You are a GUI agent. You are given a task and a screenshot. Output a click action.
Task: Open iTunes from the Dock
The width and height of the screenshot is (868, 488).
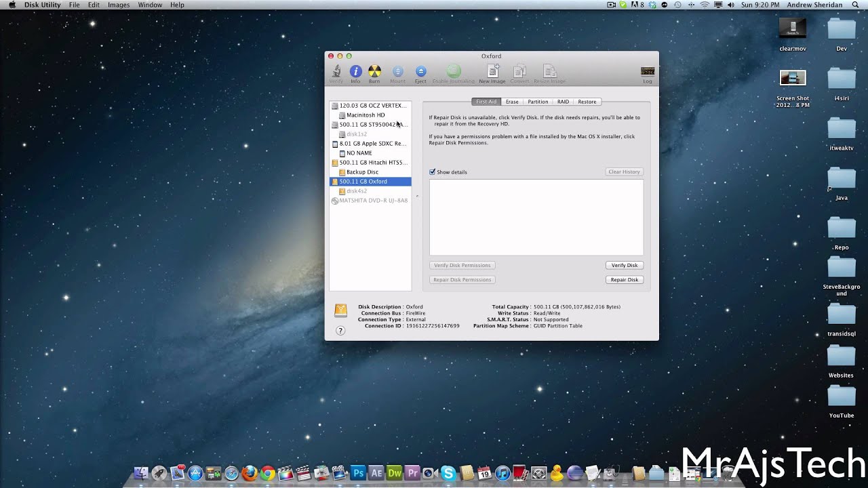click(x=502, y=473)
